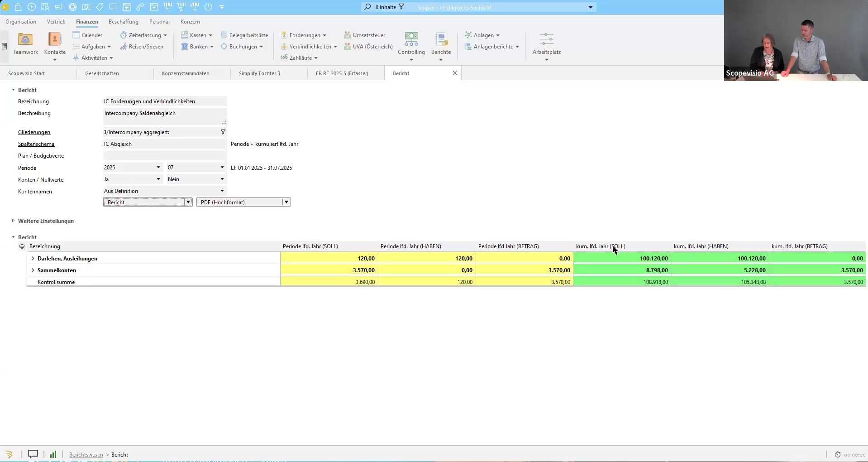Click the plus circle icon in title bar
This screenshot has width=868, height=462.
[x=32, y=7]
